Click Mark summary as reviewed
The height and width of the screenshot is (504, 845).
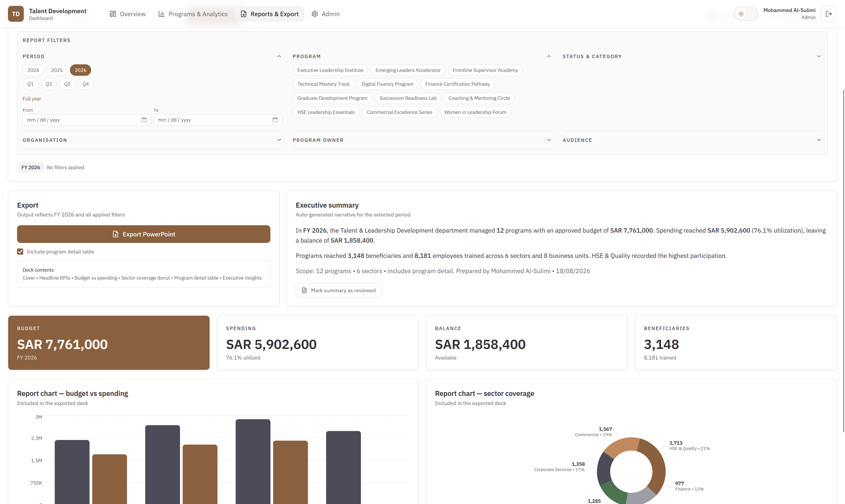click(338, 290)
